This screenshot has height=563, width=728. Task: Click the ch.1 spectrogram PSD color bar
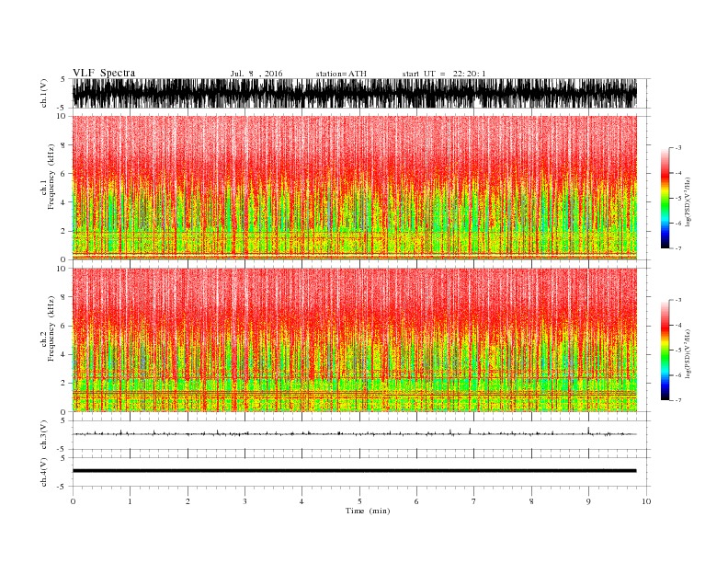click(x=665, y=199)
